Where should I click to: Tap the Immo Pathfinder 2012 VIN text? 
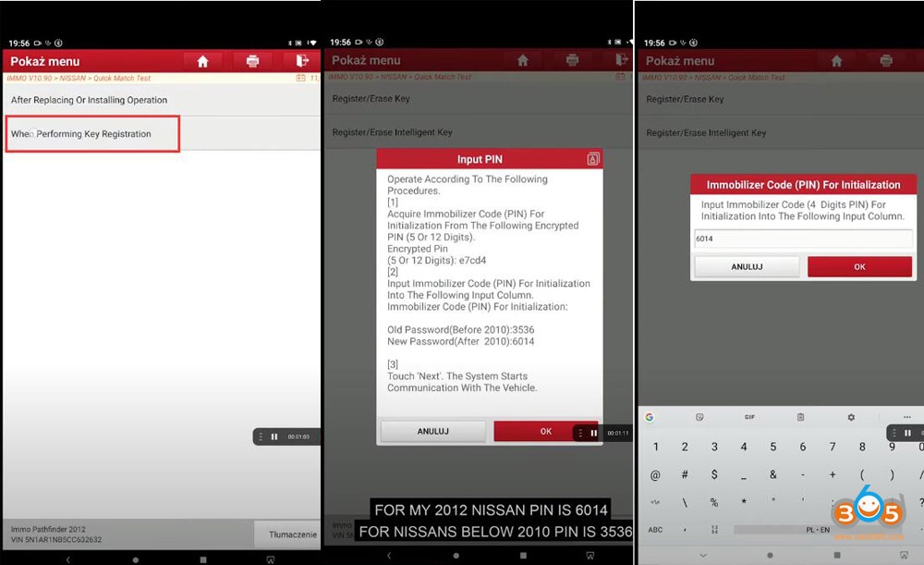(56, 534)
